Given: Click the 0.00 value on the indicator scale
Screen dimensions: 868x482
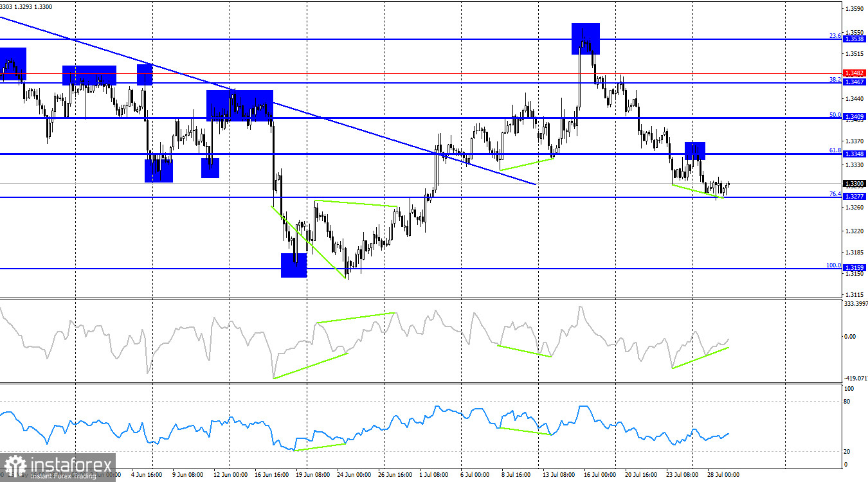Looking at the screenshot, I should coord(850,336).
